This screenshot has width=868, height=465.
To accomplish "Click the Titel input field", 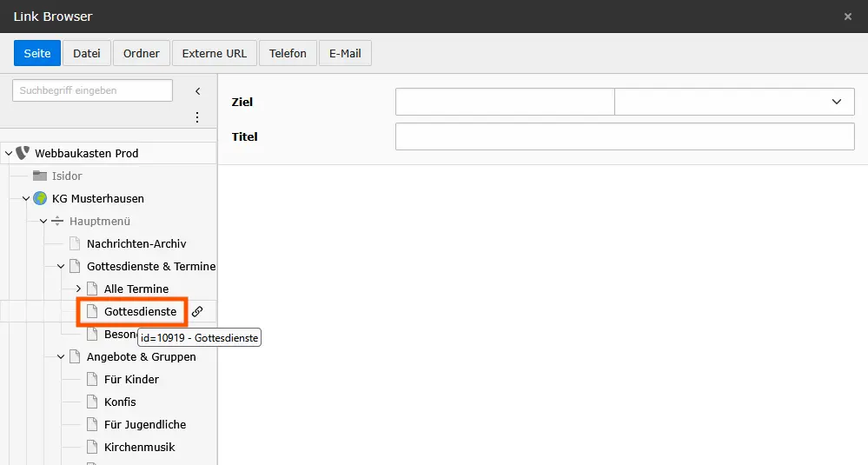I will (625, 136).
